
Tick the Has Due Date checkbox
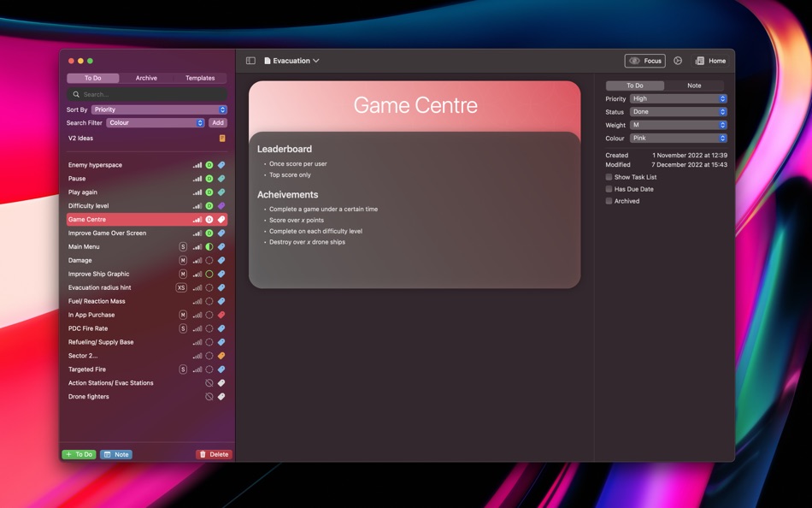[609, 189]
